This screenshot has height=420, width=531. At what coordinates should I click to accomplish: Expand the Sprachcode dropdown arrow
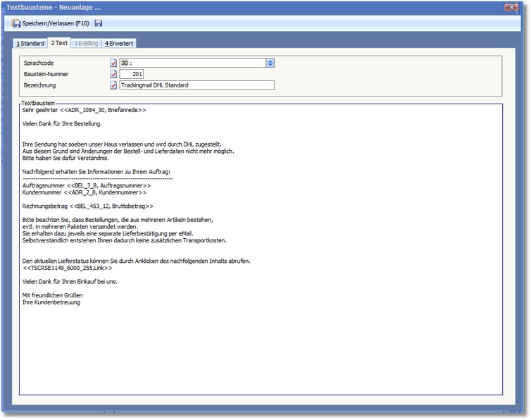click(x=270, y=63)
